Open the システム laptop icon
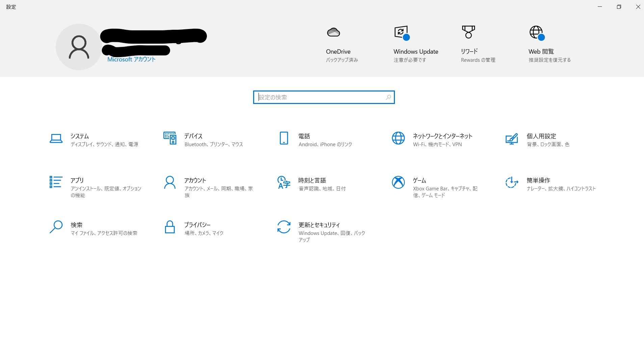 click(x=56, y=138)
